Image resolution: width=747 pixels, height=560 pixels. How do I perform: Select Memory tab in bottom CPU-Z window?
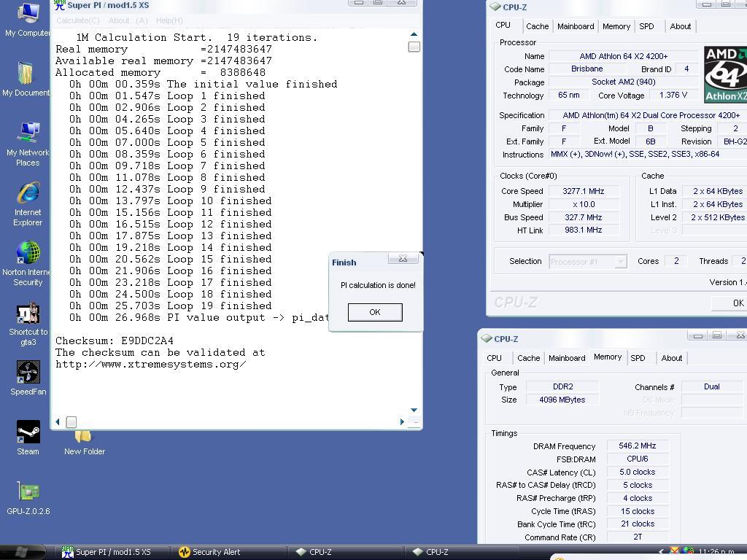point(608,357)
